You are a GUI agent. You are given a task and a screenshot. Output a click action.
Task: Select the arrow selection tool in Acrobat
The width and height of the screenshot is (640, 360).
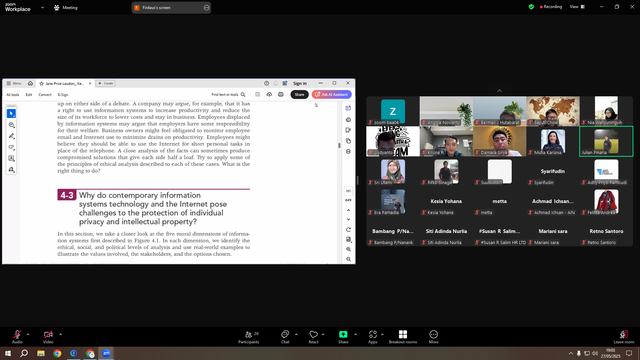tap(11, 113)
